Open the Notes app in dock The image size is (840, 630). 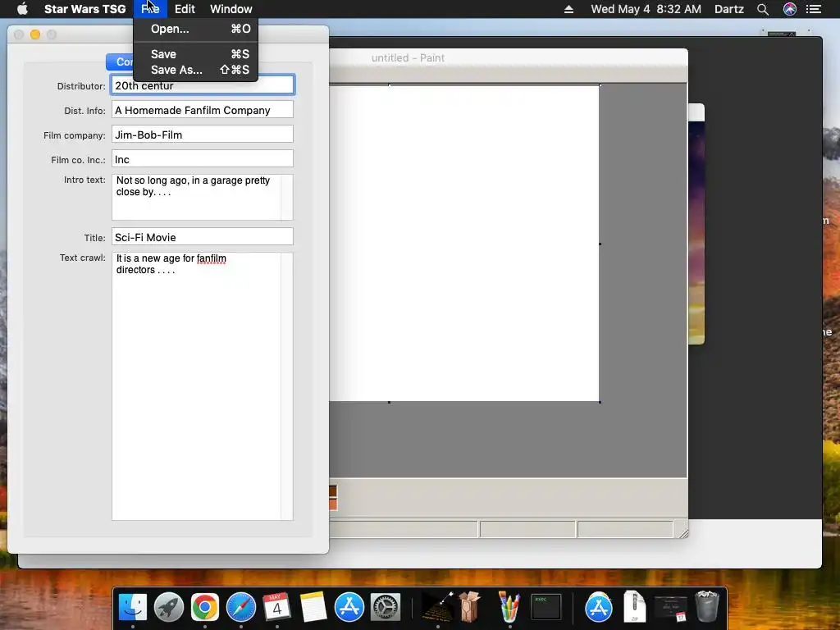pyautogui.click(x=313, y=607)
